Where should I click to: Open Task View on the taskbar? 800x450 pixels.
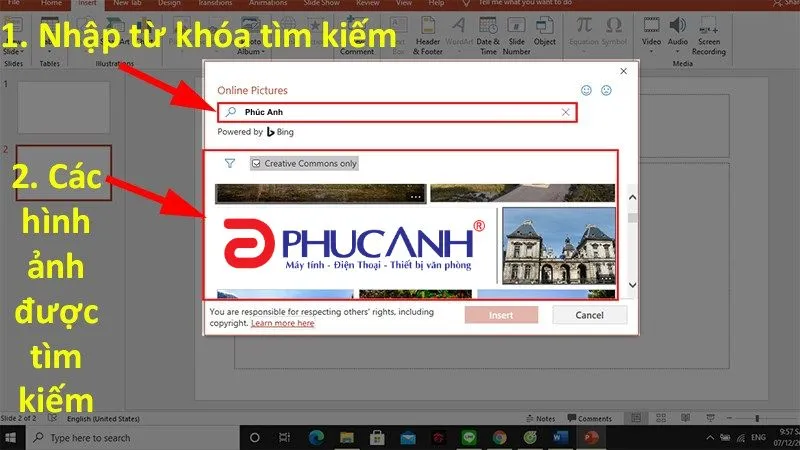(x=285, y=437)
